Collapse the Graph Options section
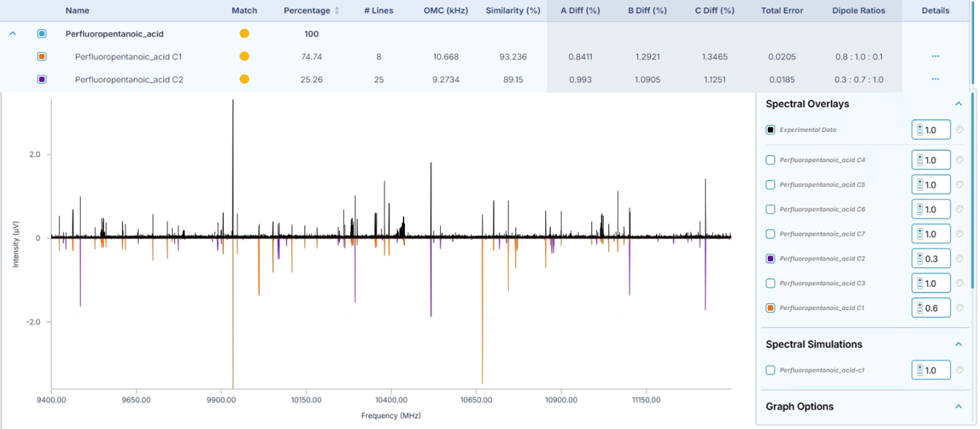 tap(958, 406)
